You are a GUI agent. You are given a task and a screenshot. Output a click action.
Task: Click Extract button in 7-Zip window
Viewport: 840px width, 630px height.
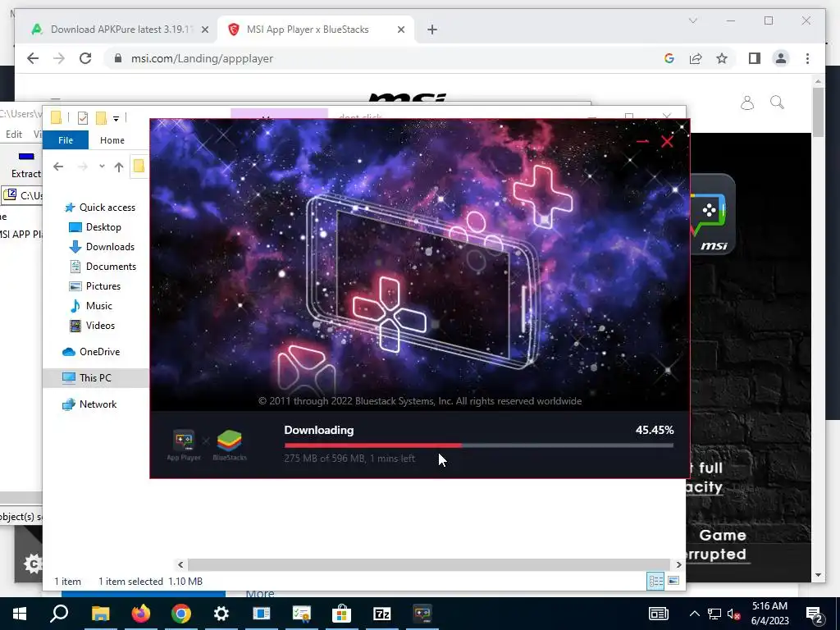click(x=25, y=164)
